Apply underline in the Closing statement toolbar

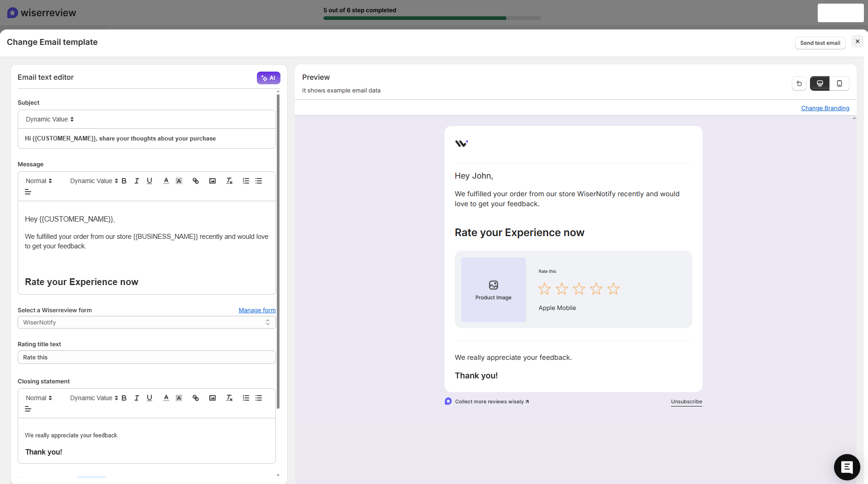pos(149,398)
